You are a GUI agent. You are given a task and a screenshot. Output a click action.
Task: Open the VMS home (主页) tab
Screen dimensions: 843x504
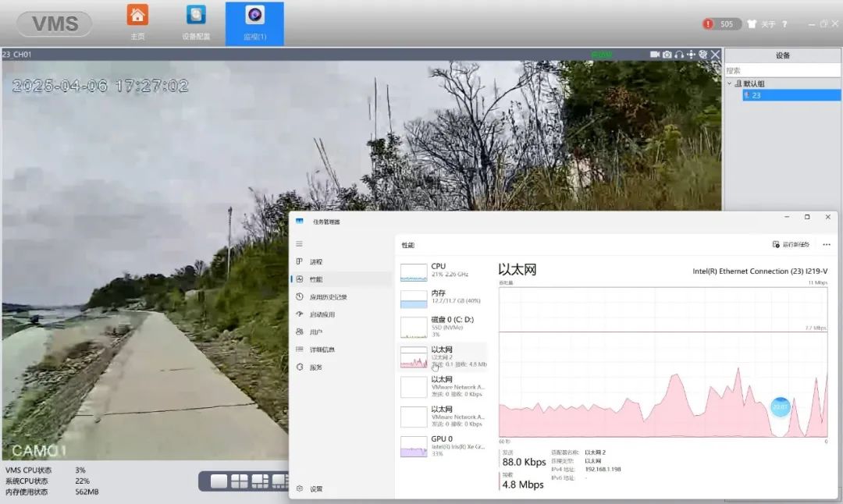pos(137,23)
